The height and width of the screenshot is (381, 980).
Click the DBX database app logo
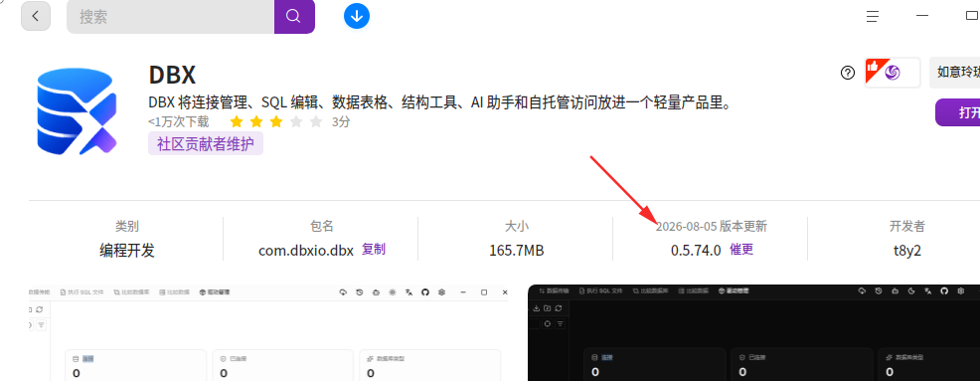click(x=77, y=112)
